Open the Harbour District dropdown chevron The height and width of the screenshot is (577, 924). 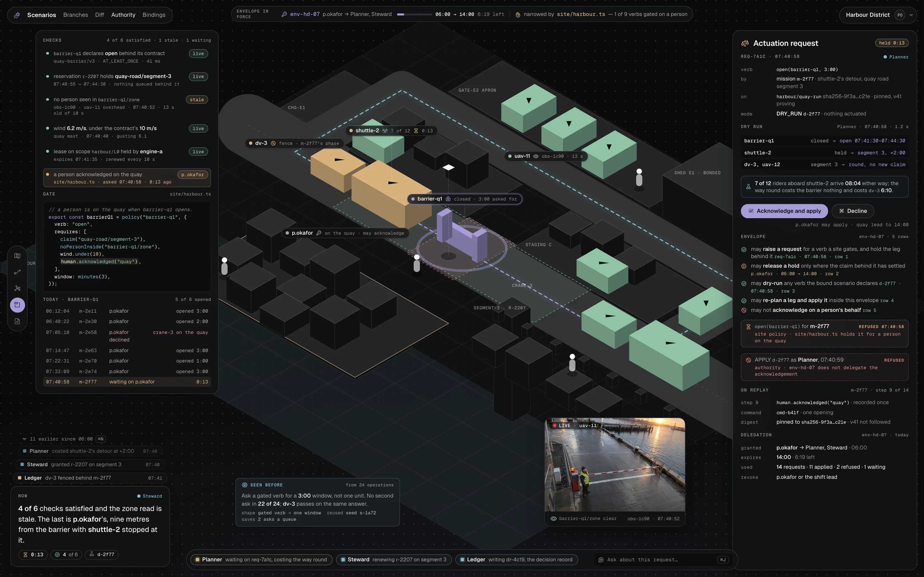point(911,15)
